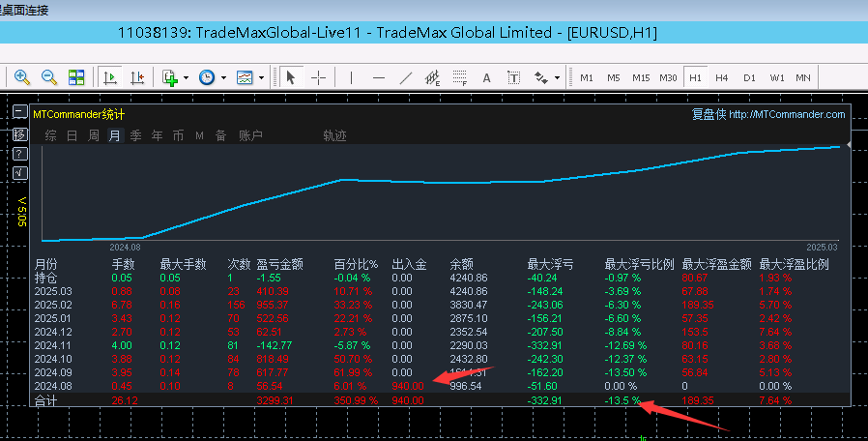
Task: Switch chart to D1 timeframe
Action: tap(749, 78)
